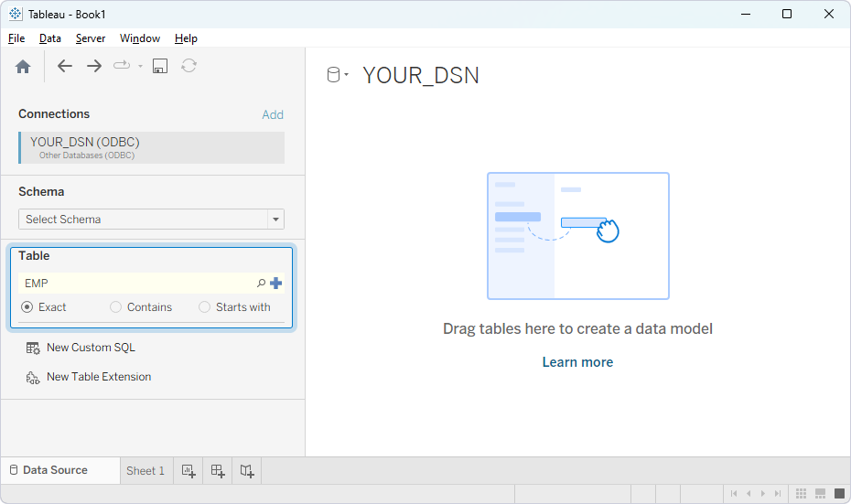Click the drag tables illustration on the canvas
This screenshot has height=504, width=851.
(x=578, y=236)
